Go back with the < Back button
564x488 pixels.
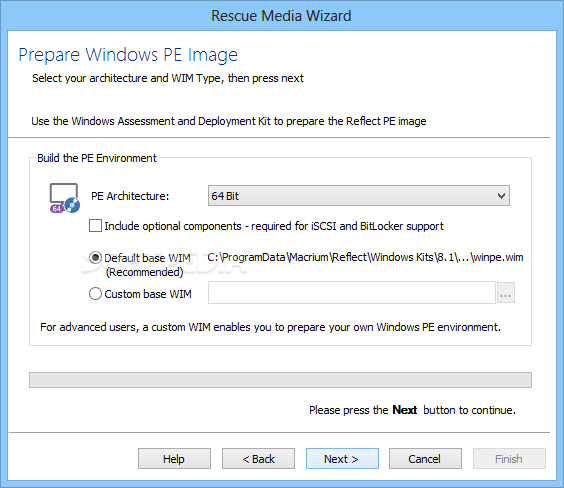point(258,459)
